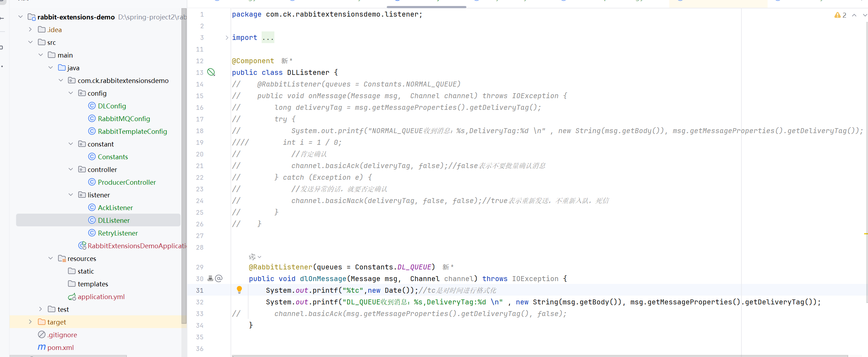
Task: Click the target folder icon
Action: pyautogui.click(x=42, y=322)
